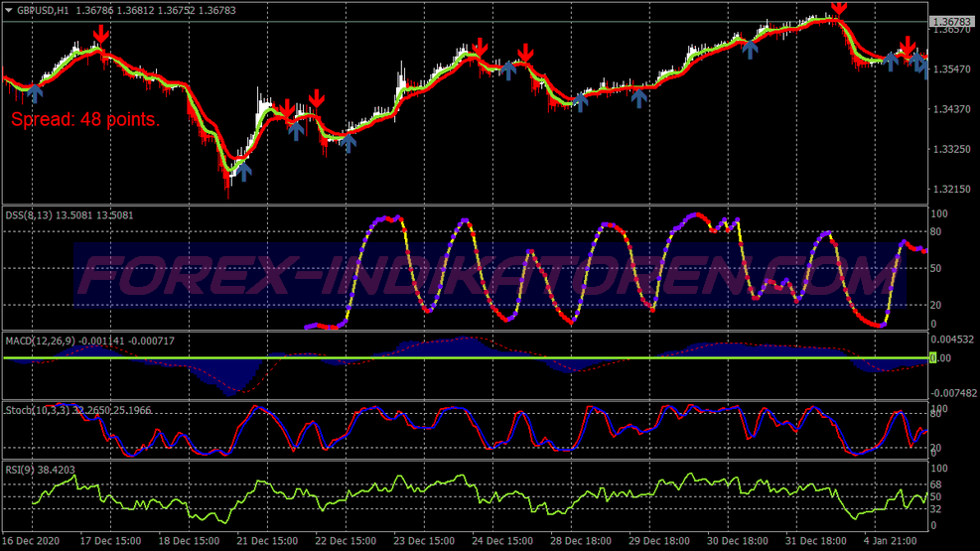Click the 68 level on the RSI scale
The image size is (980, 551).
[935, 484]
